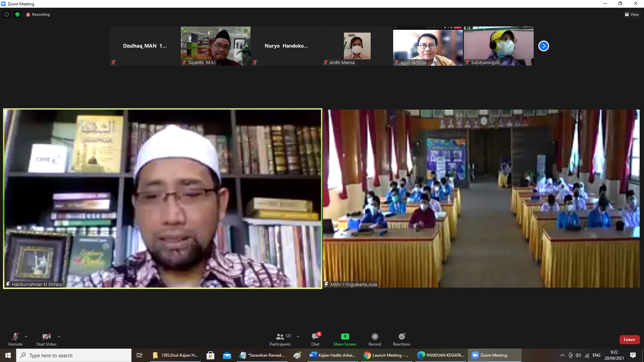Select Suyanto, M.S.I video thumbnail
This screenshot has height=362, width=644.
[216, 46]
